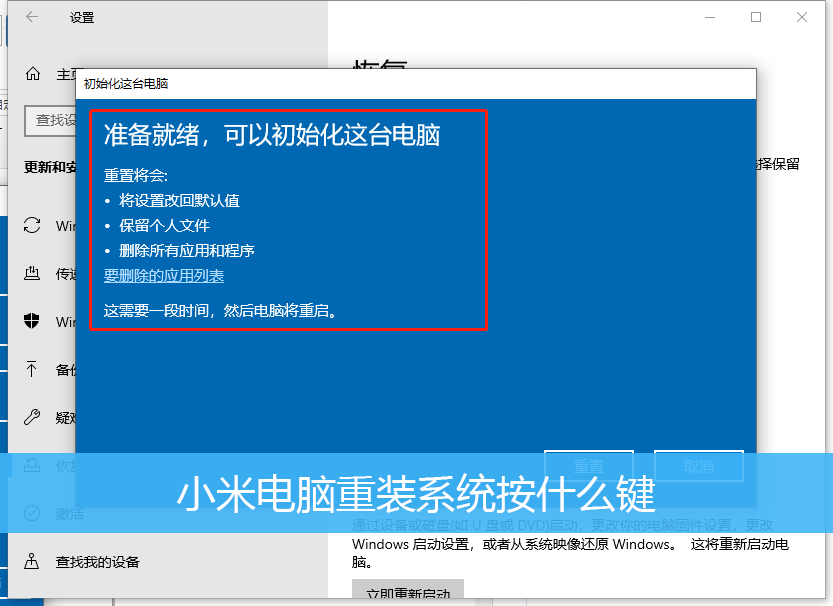Select the 激活 activation checkmark icon
Screen dimensions: 833x606
pos(33,513)
